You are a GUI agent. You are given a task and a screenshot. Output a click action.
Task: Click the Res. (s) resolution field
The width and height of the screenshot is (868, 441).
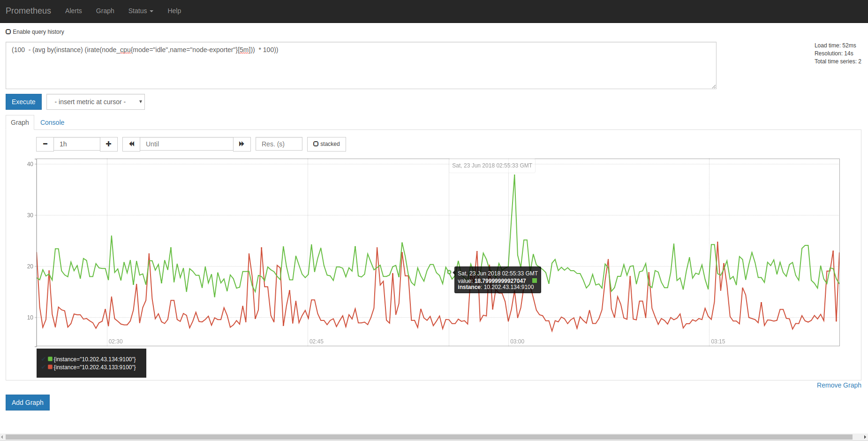coord(279,144)
